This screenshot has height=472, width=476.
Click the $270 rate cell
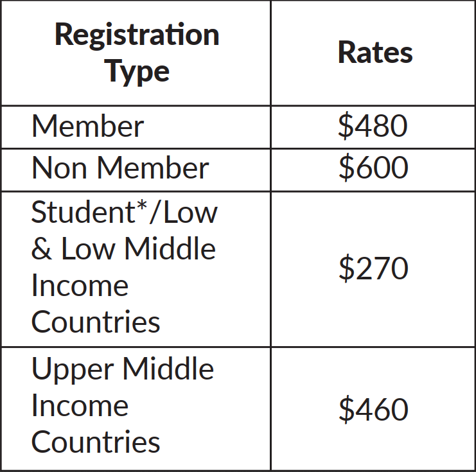tap(373, 268)
